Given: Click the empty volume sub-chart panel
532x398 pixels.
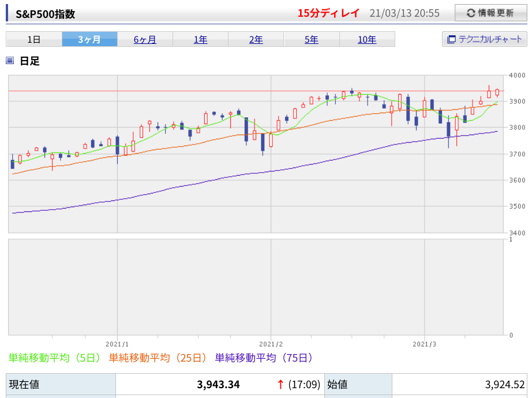Looking at the screenshot, I should click(x=256, y=287).
